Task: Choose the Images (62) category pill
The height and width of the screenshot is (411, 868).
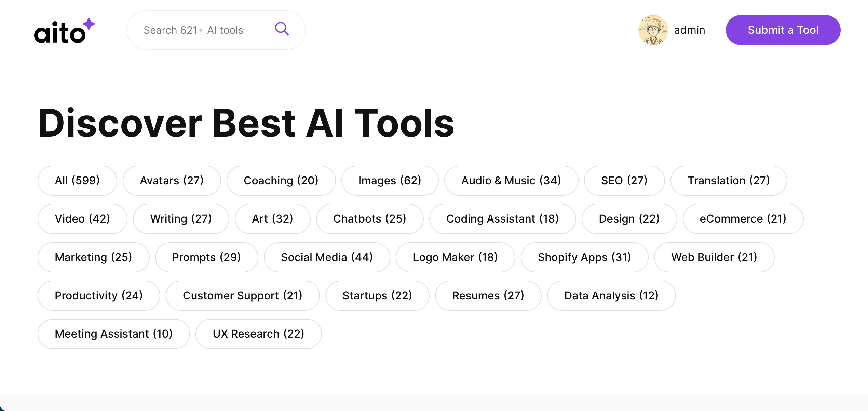Action: 390,181
